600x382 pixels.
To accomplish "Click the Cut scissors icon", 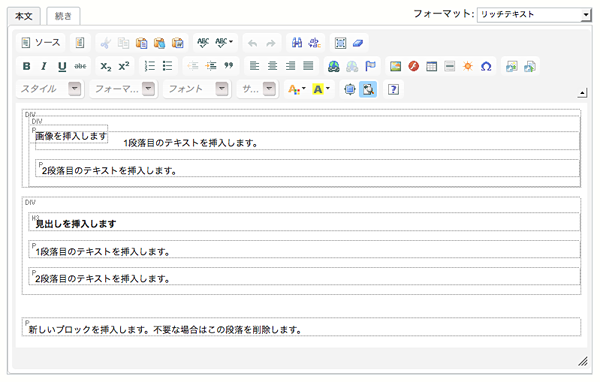I will click(105, 43).
